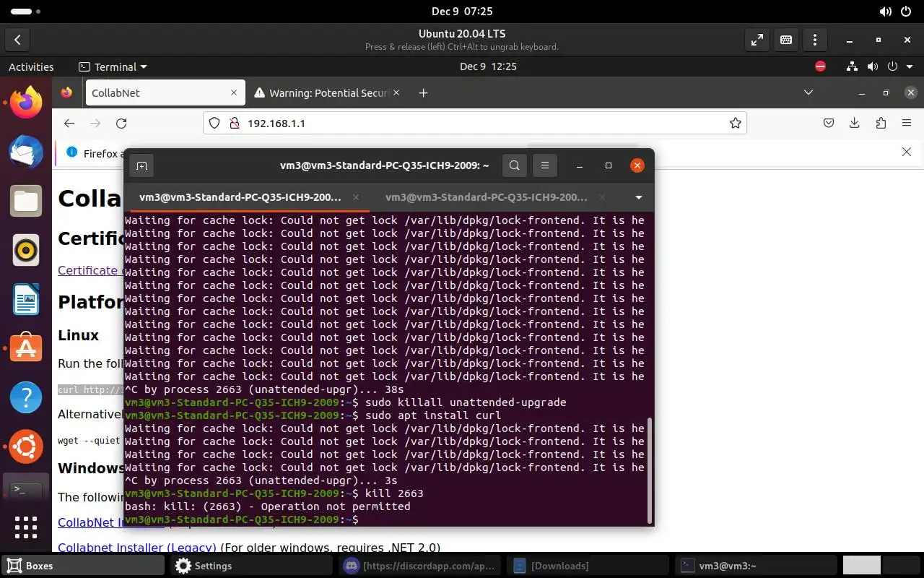Open guest clock Dec 9 12:25
Viewport: 924px width, 578px height.
click(x=488, y=66)
